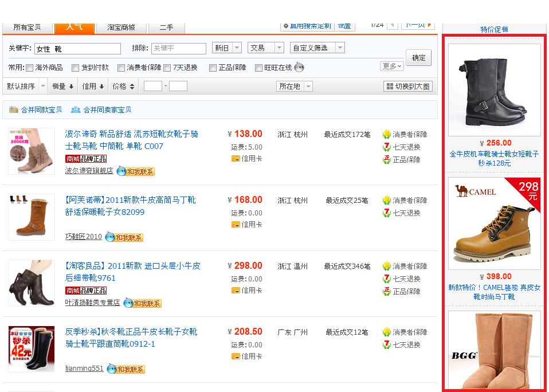Click the 信用卡 icon under the 208.50 price
This screenshot has width=549, height=392.
236,356
